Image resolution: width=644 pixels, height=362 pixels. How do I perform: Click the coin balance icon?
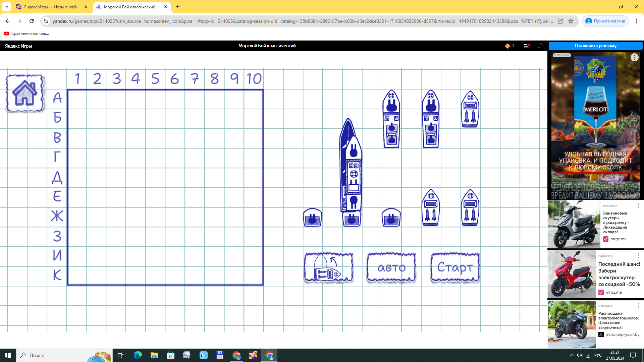pos(507,46)
